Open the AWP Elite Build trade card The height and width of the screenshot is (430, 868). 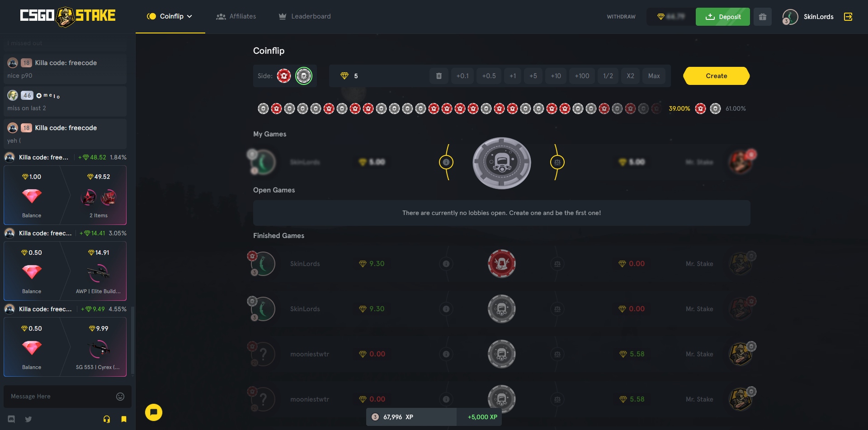[x=65, y=271]
